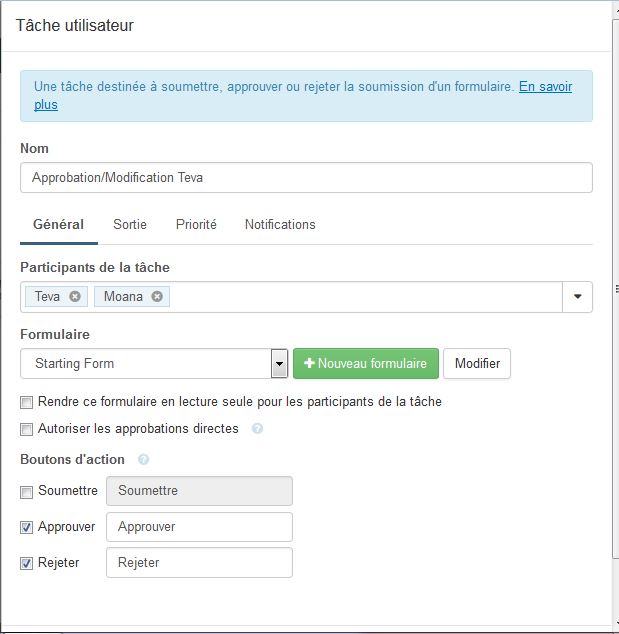Enable the Soumettre action button checkbox
Viewport: 619px width, 634px height.
point(27,491)
